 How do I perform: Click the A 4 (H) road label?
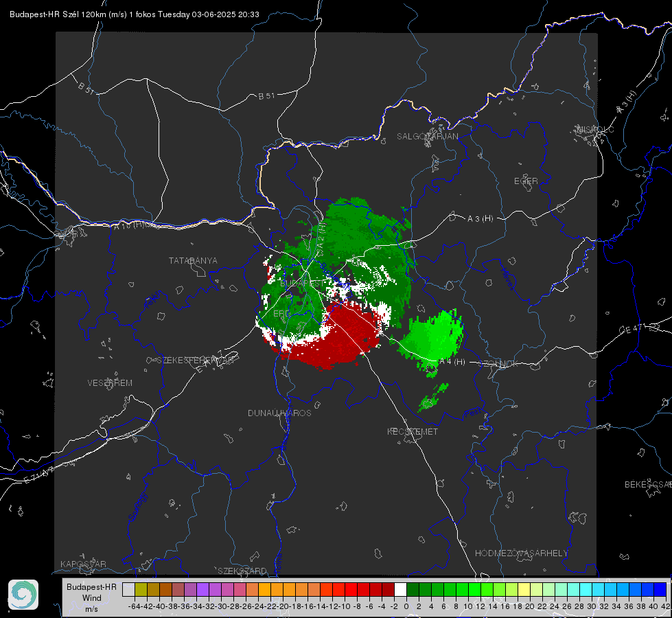point(452,362)
